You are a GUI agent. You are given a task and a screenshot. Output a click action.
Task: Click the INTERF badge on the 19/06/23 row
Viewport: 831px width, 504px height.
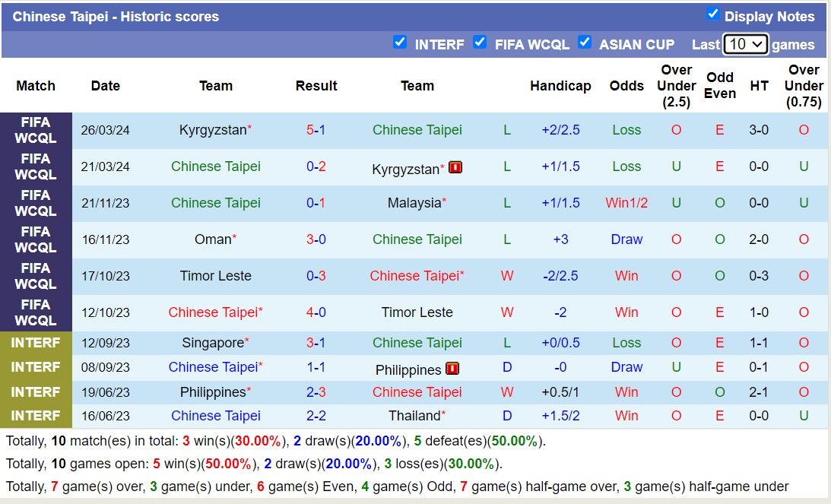point(35,392)
